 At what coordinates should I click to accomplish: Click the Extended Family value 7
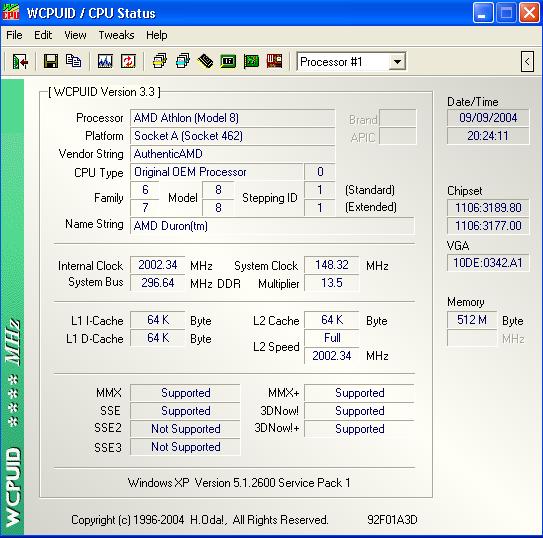(x=145, y=208)
